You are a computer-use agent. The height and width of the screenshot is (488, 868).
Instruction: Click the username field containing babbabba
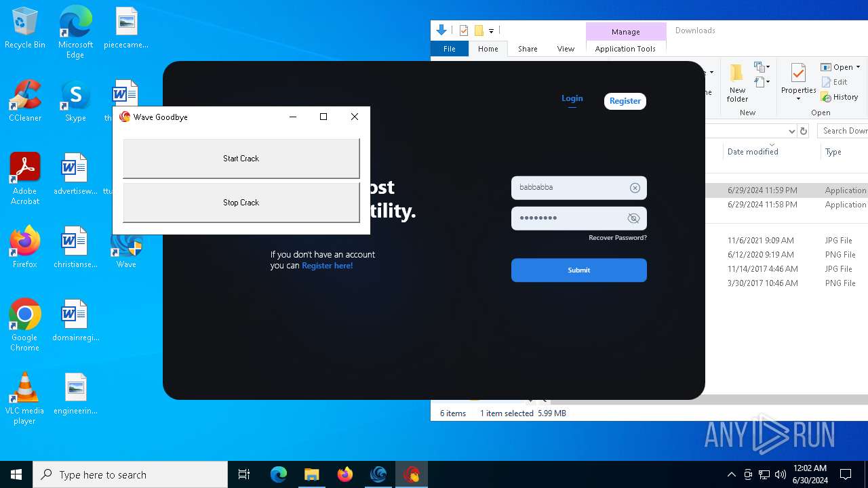point(579,188)
